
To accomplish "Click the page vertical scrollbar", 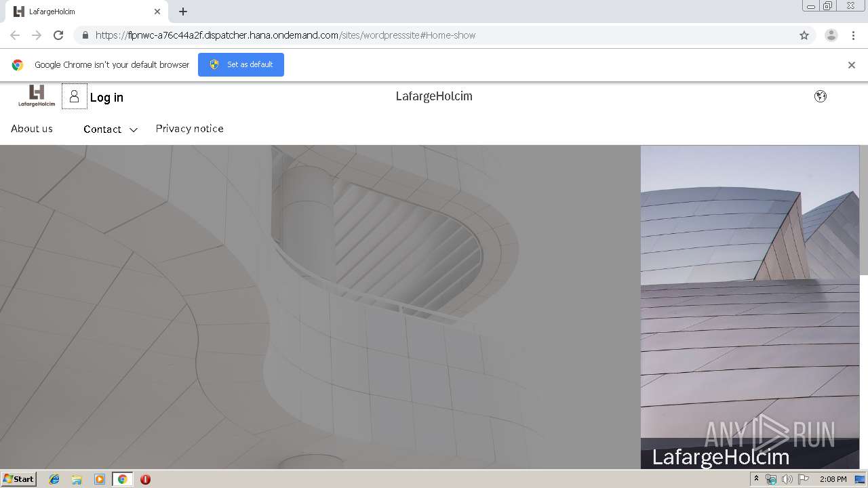I will pyautogui.click(x=863, y=210).
